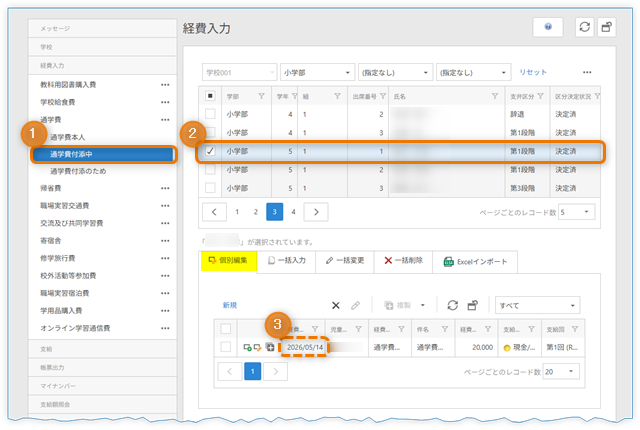Open options dots for 通学費
640x430 pixels.
pos(165,120)
